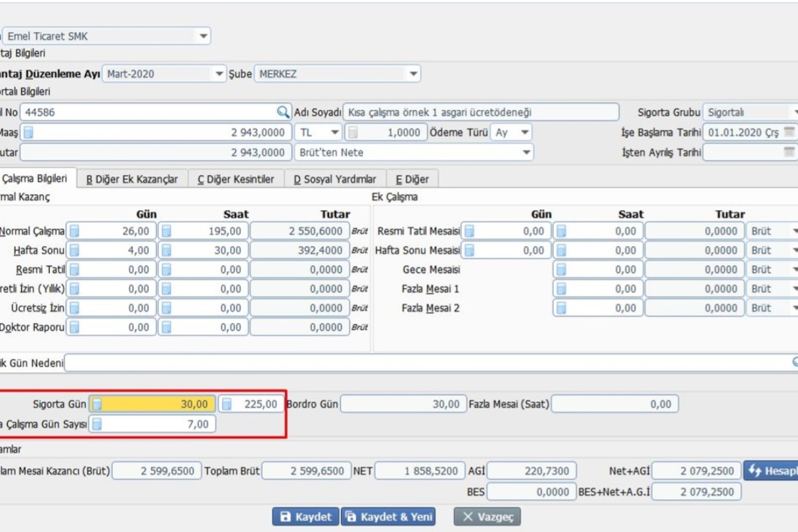
Task: Click calculator icon in Gece Mesaisi Saat field
Action: pos(562,270)
